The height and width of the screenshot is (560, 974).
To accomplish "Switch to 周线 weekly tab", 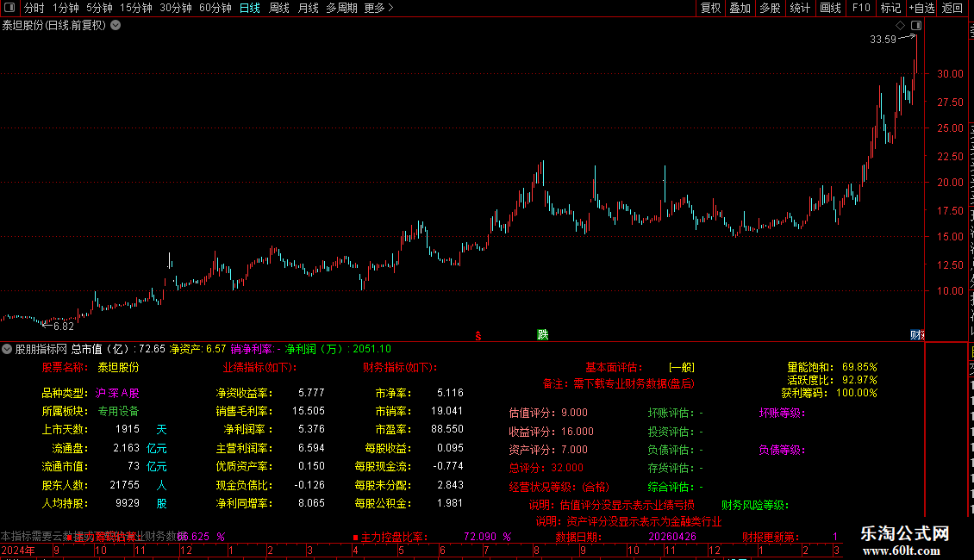I will (x=279, y=8).
